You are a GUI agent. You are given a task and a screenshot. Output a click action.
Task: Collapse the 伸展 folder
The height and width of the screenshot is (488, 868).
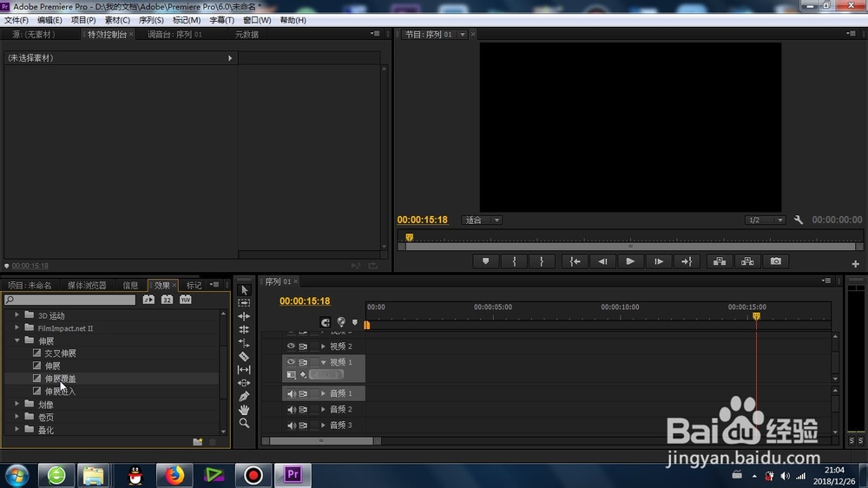click(16, 340)
